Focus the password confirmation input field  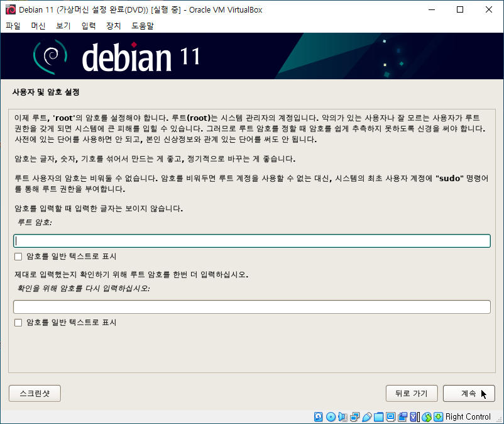point(252,307)
